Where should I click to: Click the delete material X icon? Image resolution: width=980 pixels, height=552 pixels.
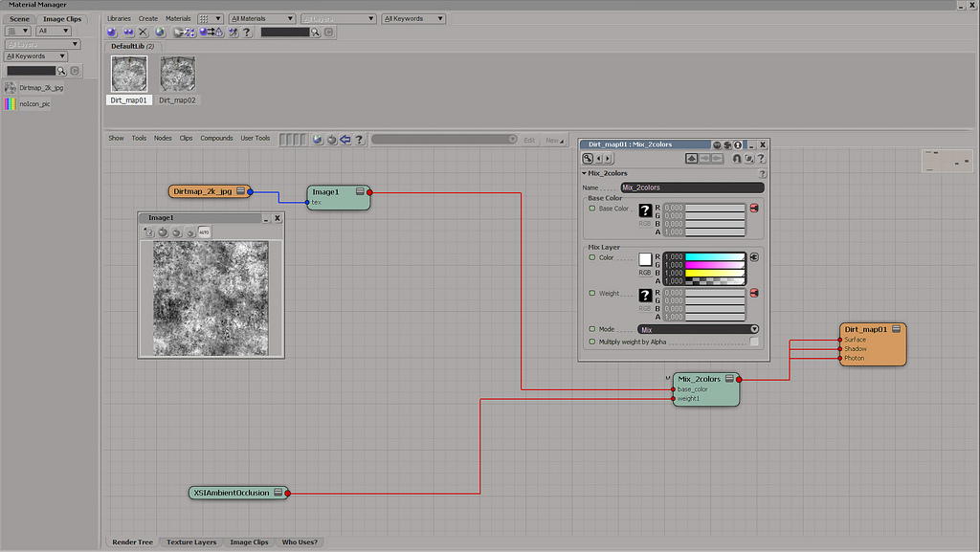pos(144,32)
